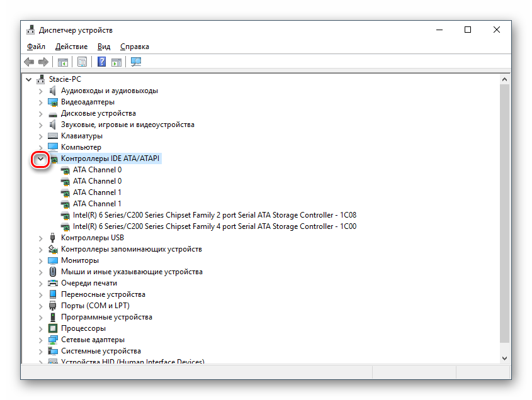Select Мыши и иные указывающие устройства row
532x400 pixels.
click(132, 272)
